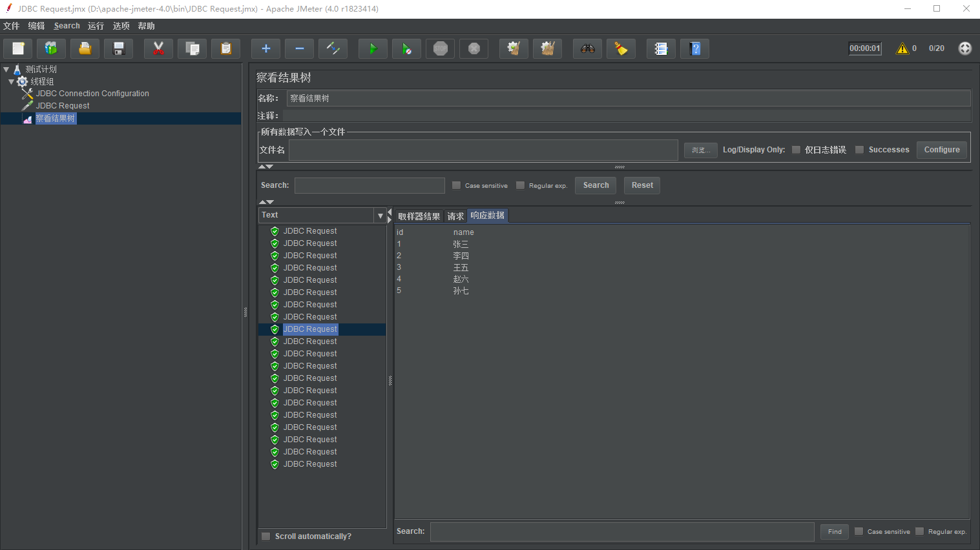The height and width of the screenshot is (550, 980).
Task: Click the binoculars Search icon in toolbar
Action: (587, 49)
